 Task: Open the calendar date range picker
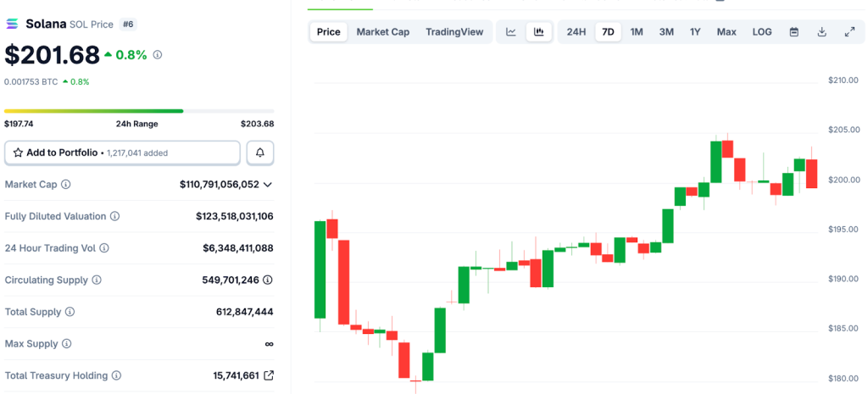[x=794, y=32]
